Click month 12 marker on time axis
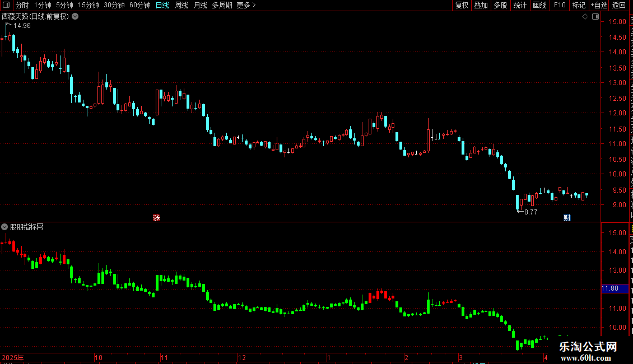The image size is (633, 364). pos(242,357)
